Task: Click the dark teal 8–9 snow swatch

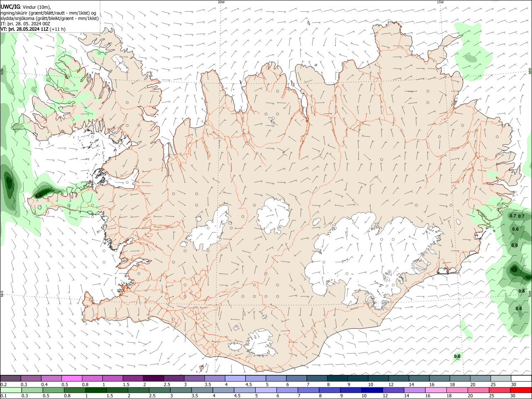Action: point(337,379)
